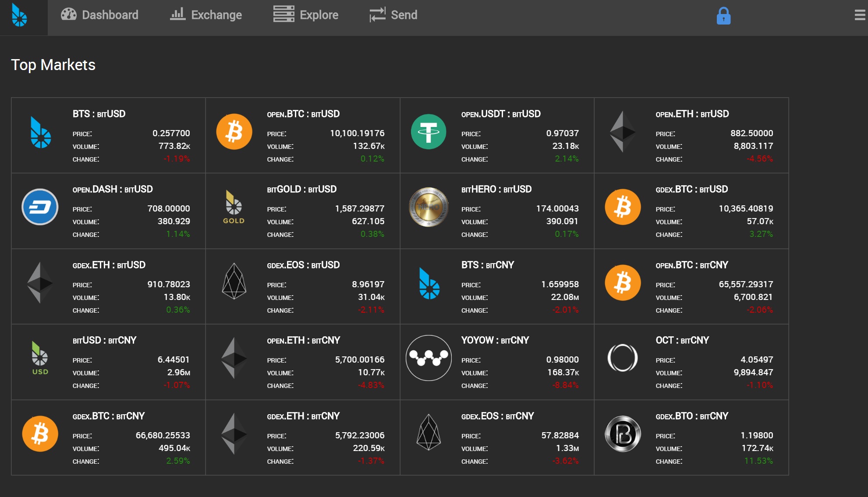Viewport: 868px width, 497px height.
Task: Open the GDEX.BTC : bitUSD market title
Action: [x=692, y=189]
